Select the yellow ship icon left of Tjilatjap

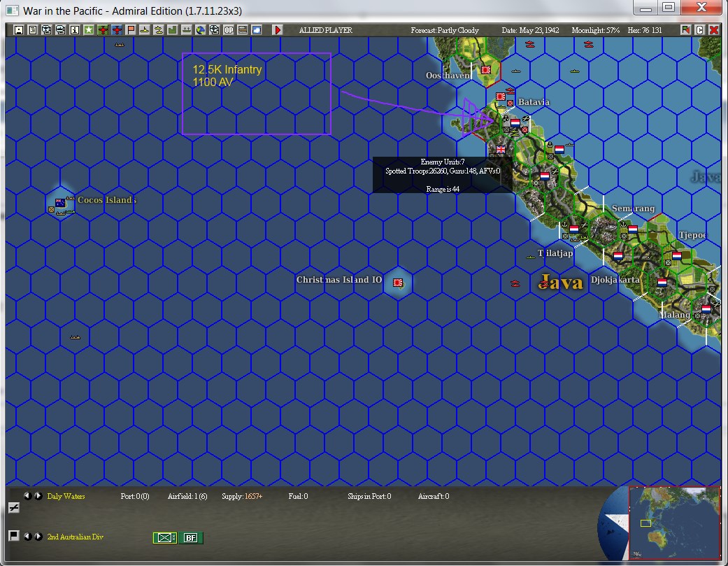pos(530,257)
